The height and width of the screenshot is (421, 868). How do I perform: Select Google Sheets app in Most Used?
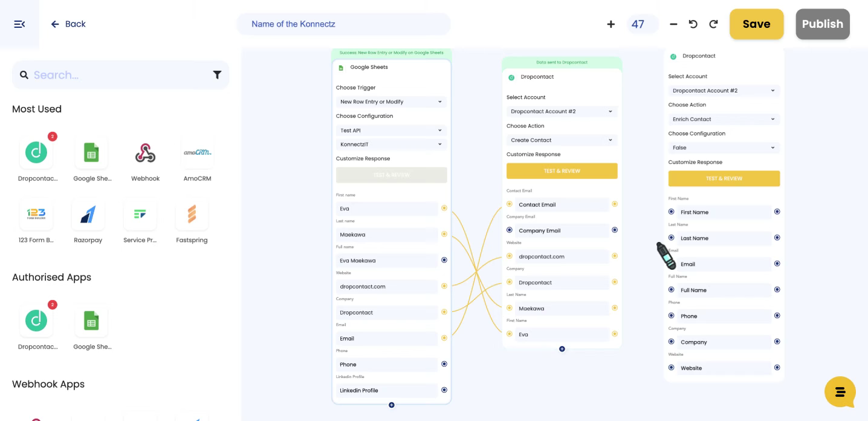(x=91, y=152)
